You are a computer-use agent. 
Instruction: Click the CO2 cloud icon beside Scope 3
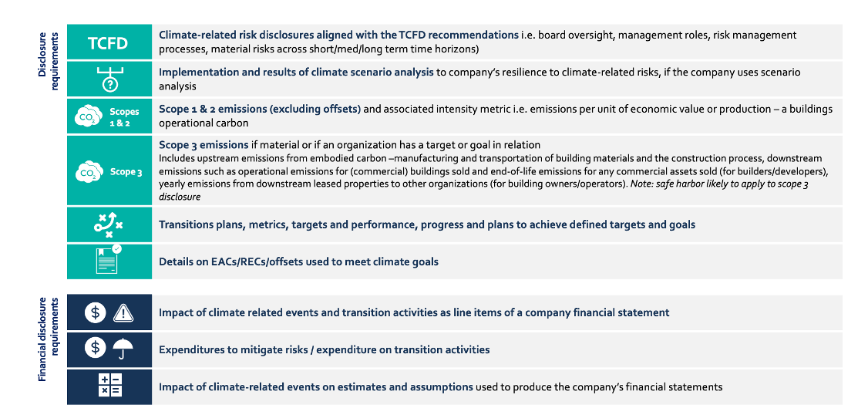click(x=86, y=171)
